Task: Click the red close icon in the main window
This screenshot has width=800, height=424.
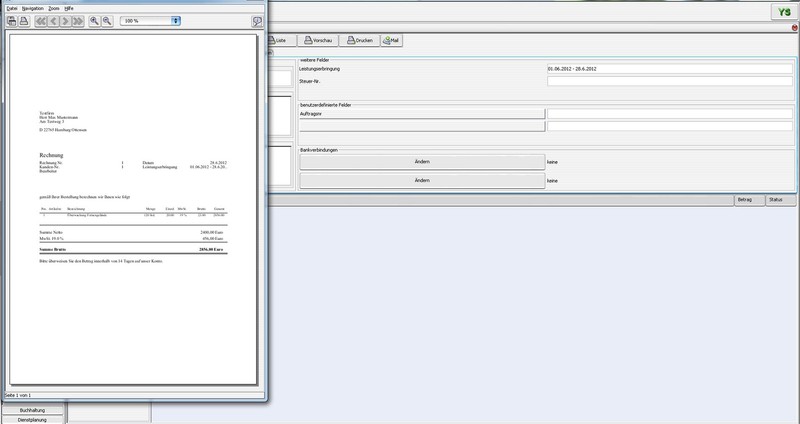Action: coord(795,28)
